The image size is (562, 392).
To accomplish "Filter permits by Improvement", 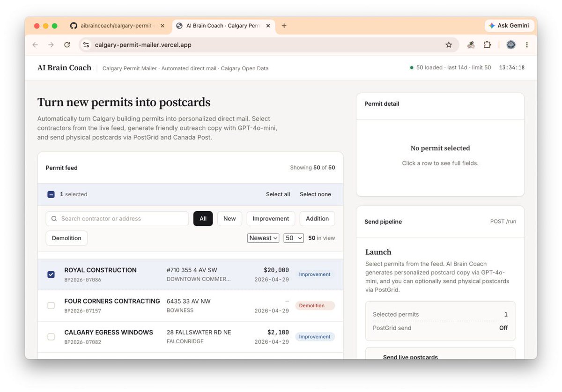I will [271, 219].
